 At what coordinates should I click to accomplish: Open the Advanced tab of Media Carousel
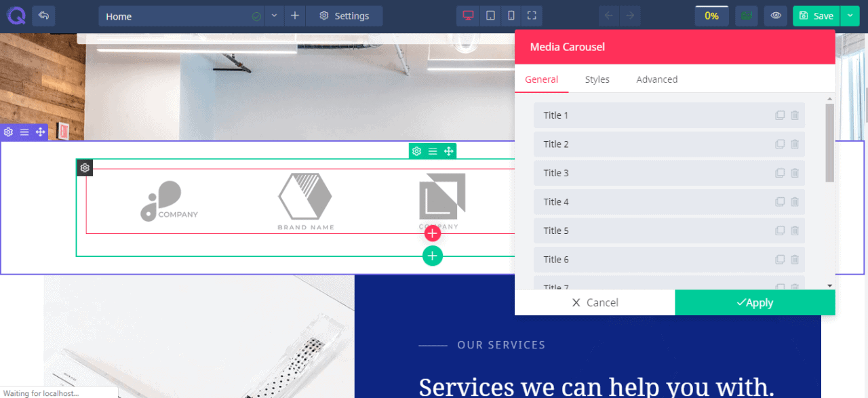(656, 79)
